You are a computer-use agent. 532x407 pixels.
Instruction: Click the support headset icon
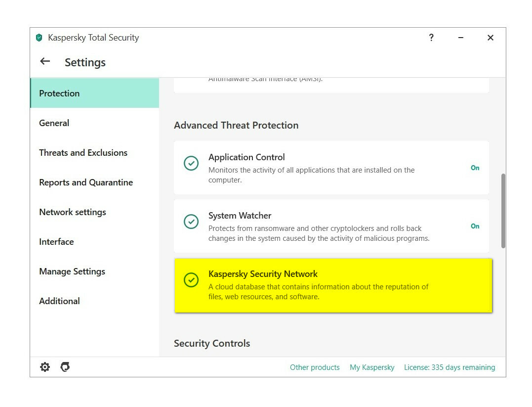(x=65, y=367)
